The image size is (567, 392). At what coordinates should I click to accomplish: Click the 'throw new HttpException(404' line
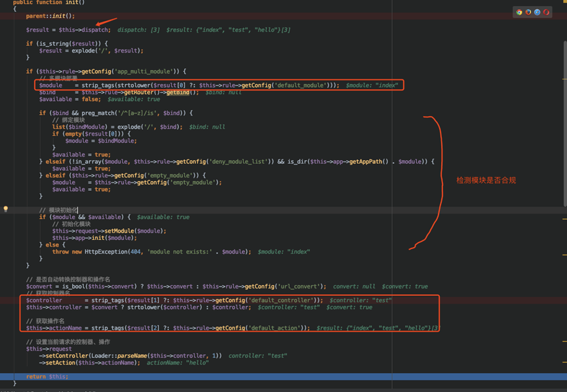click(151, 252)
